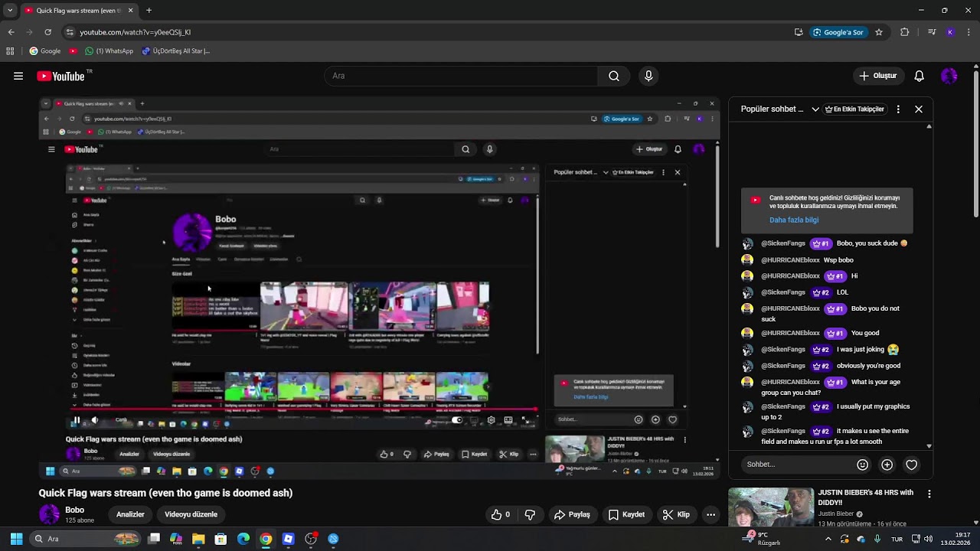Image resolution: width=980 pixels, height=551 pixels.
Task: Open the Windows Start button
Action: [x=16, y=539]
